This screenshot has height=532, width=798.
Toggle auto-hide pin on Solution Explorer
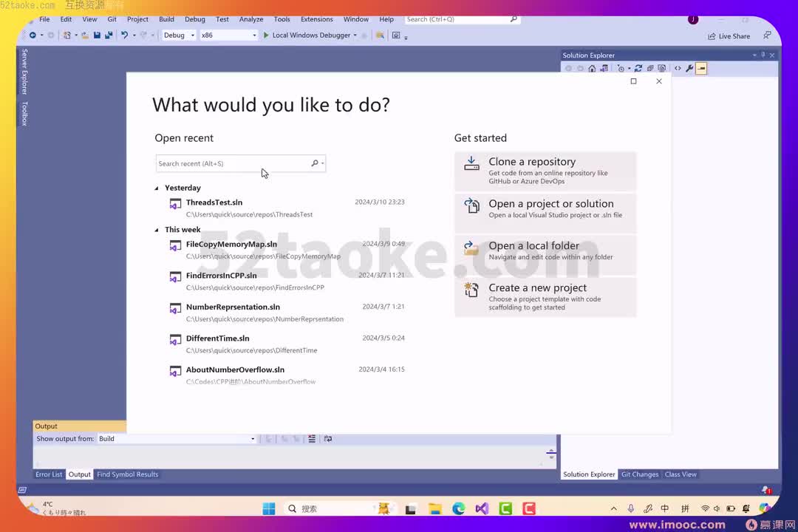(763, 55)
